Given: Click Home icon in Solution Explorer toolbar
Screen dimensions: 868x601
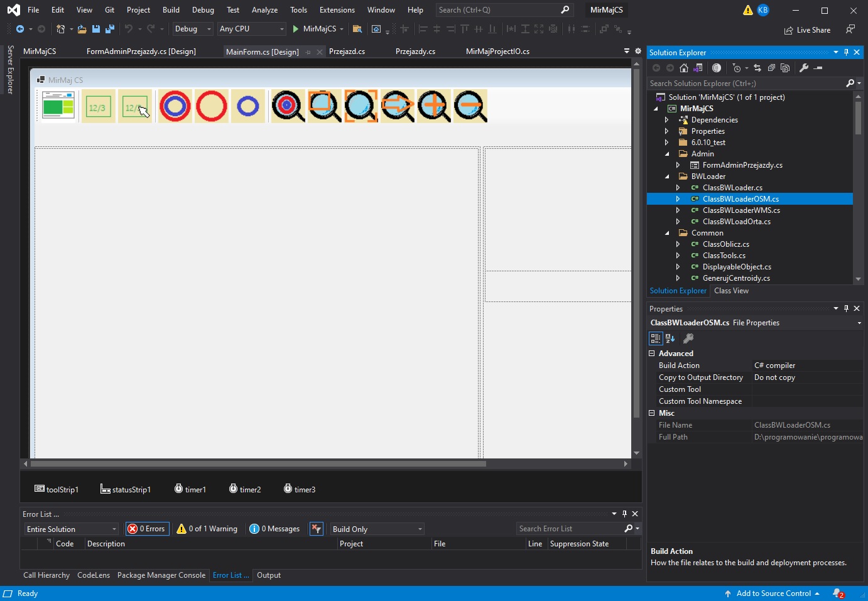Looking at the screenshot, I should (x=684, y=68).
